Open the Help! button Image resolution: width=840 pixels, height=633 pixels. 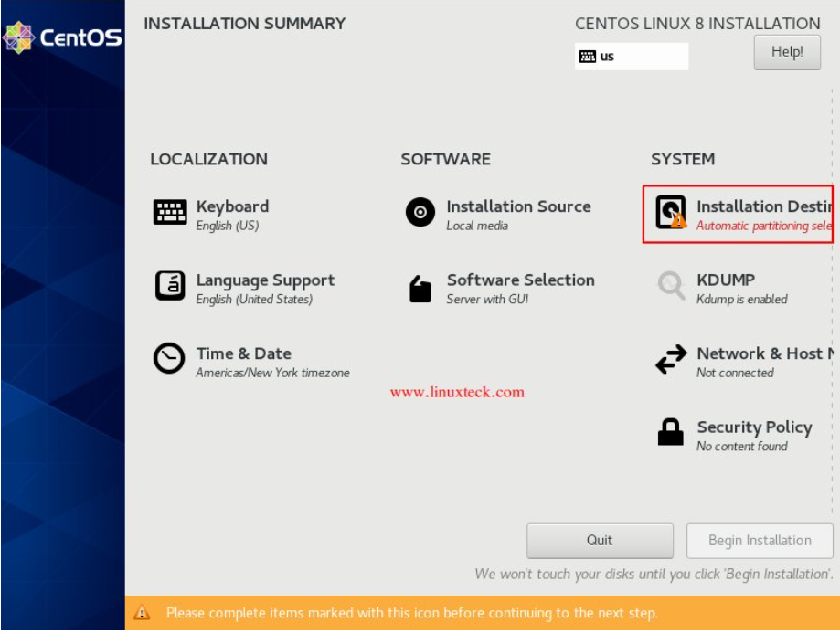pos(787,52)
